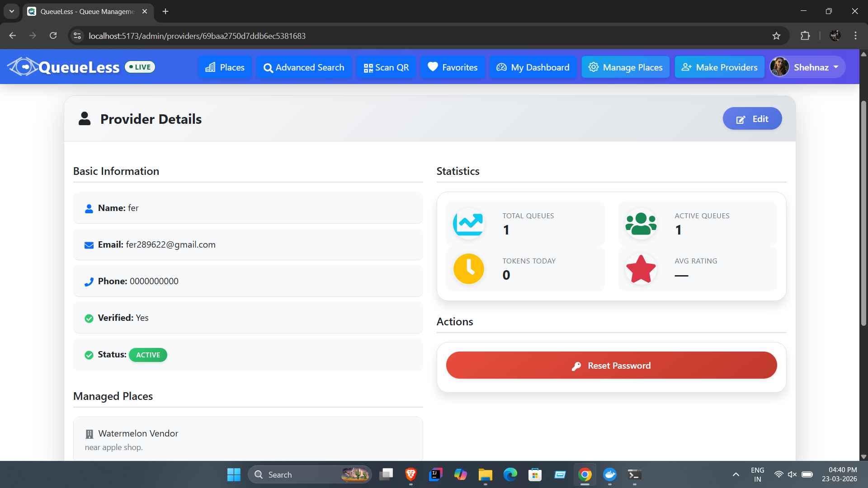The height and width of the screenshot is (488, 868).
Task: Click the Avg Rating star icon
Action: tap(641, 269)
